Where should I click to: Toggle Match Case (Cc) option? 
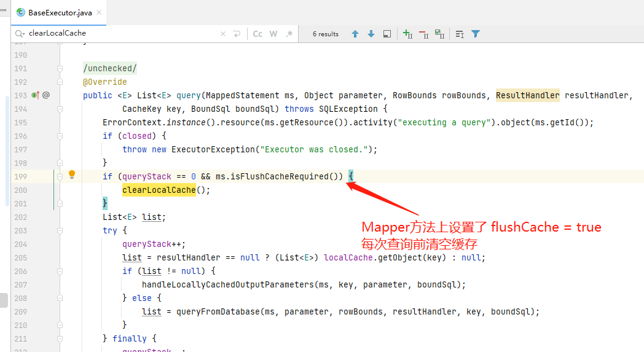(x=257, y=34)
